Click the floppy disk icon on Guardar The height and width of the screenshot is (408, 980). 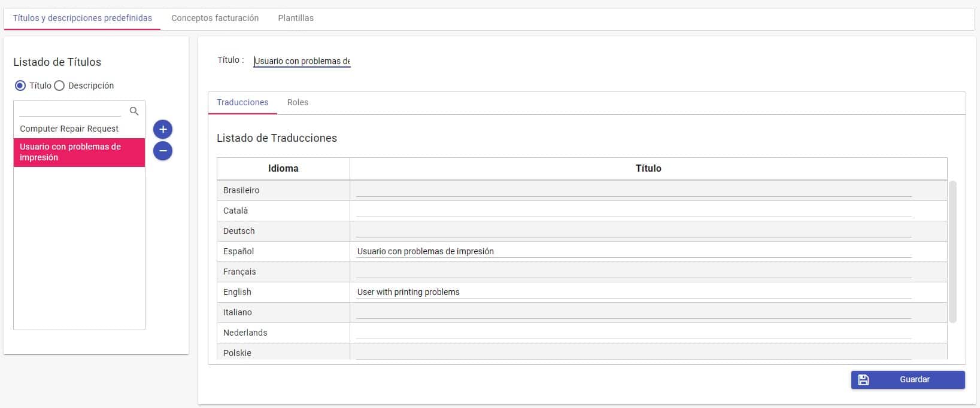point(863,380)
